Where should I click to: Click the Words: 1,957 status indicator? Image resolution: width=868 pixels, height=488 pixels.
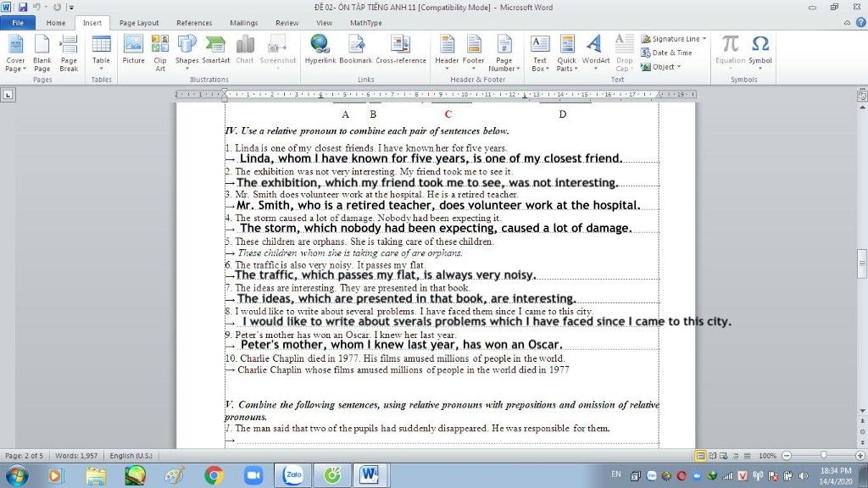(76, 456)
